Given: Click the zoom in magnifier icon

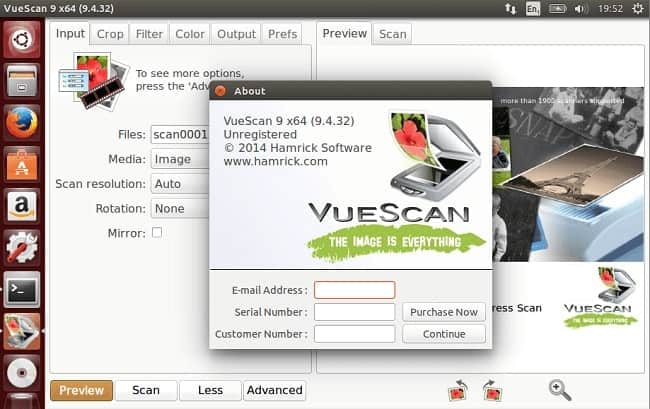Looking at the screenshot, I should tap(560, 390).
